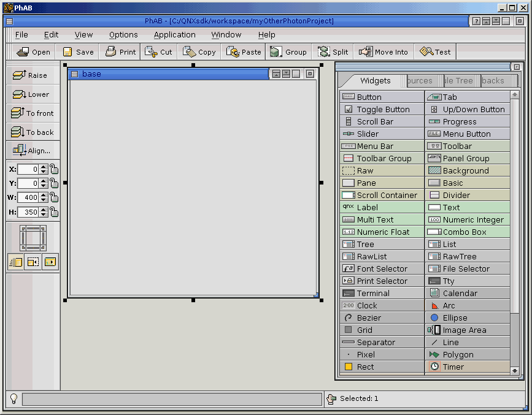Click the Move Into toolbar button
The height and width of the screenshot is (415, 532).
coord(384,52)
